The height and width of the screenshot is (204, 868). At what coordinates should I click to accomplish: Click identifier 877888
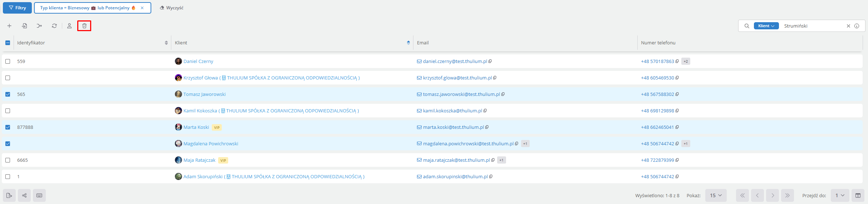click(x=25, y=127)
